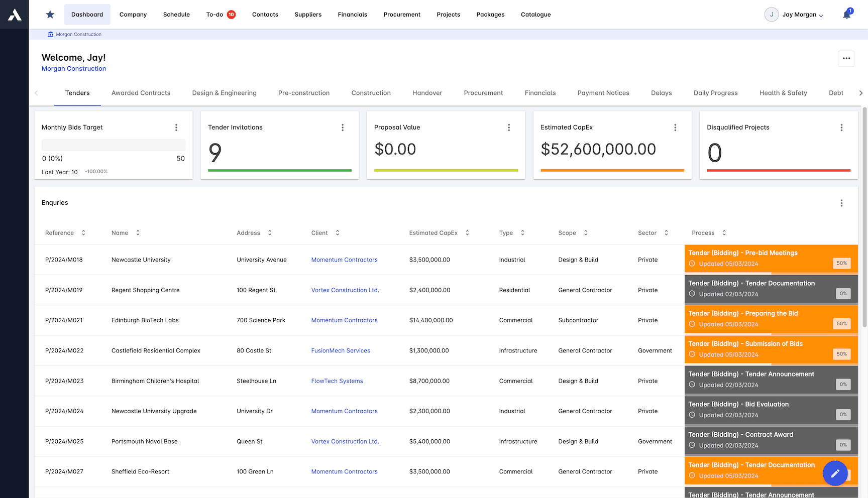Viewport: 868px width, 498px height.
Task: Switch to the Awarded Contracts tab
Action: 141,93
